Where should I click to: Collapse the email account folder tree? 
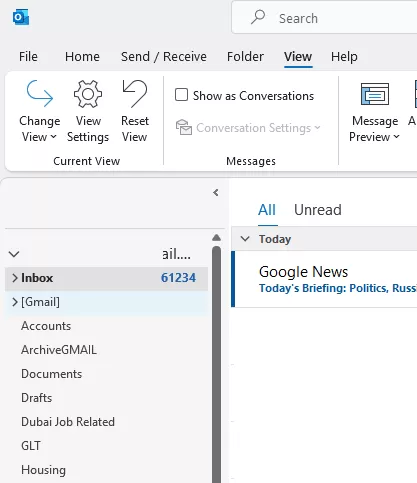[14, 254]
